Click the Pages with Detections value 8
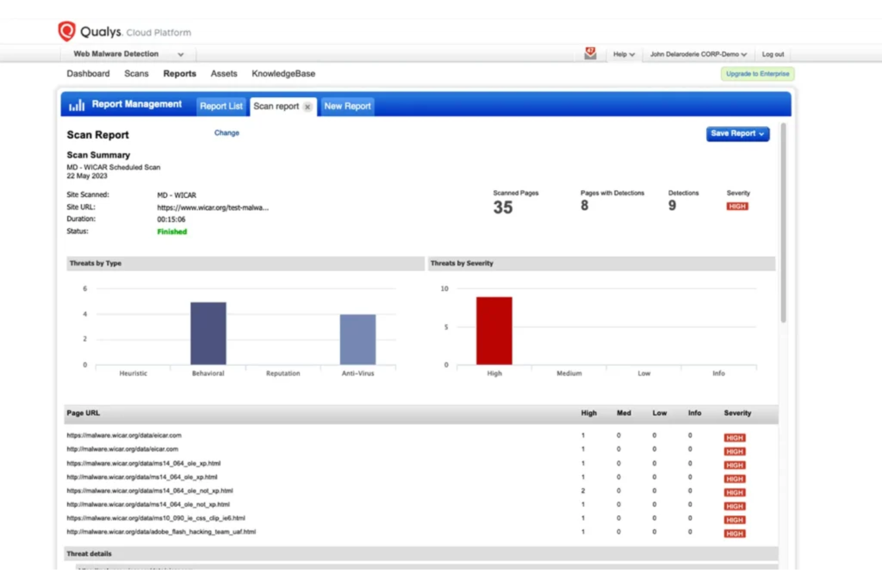Viewport: 882px width, 588px height. pyautogui.click(x=585, y=206)
